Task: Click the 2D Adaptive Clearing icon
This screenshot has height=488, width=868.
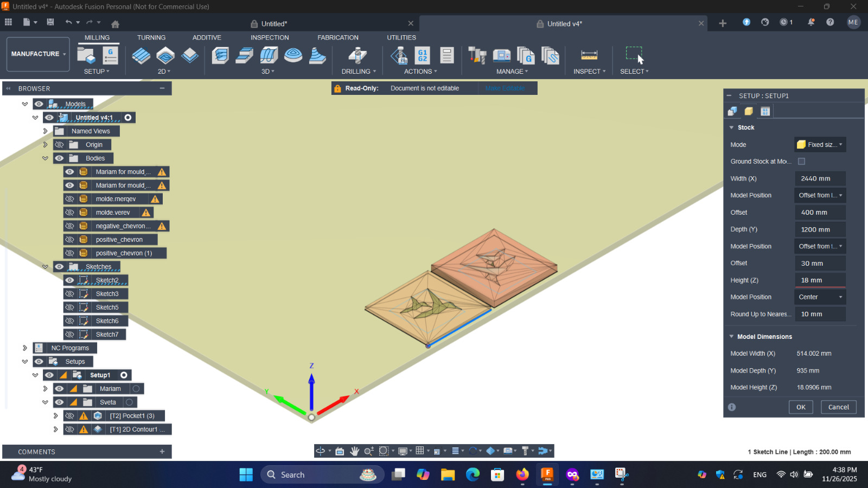Action: click(141, 55)
